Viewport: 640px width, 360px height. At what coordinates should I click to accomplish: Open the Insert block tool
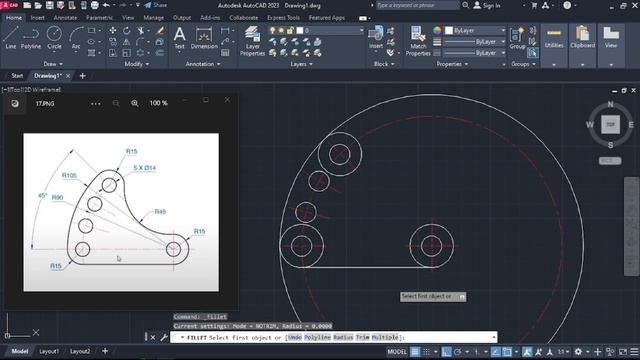coord(376,38)
